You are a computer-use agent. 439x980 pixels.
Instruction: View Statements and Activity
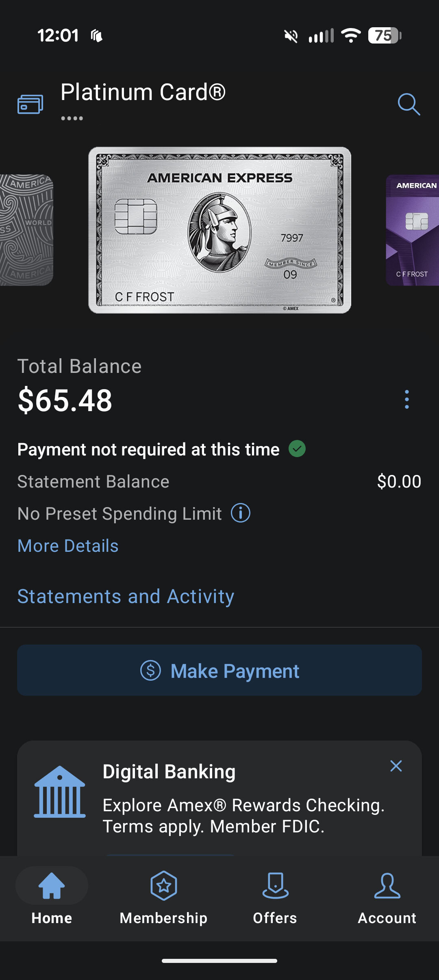126,597
